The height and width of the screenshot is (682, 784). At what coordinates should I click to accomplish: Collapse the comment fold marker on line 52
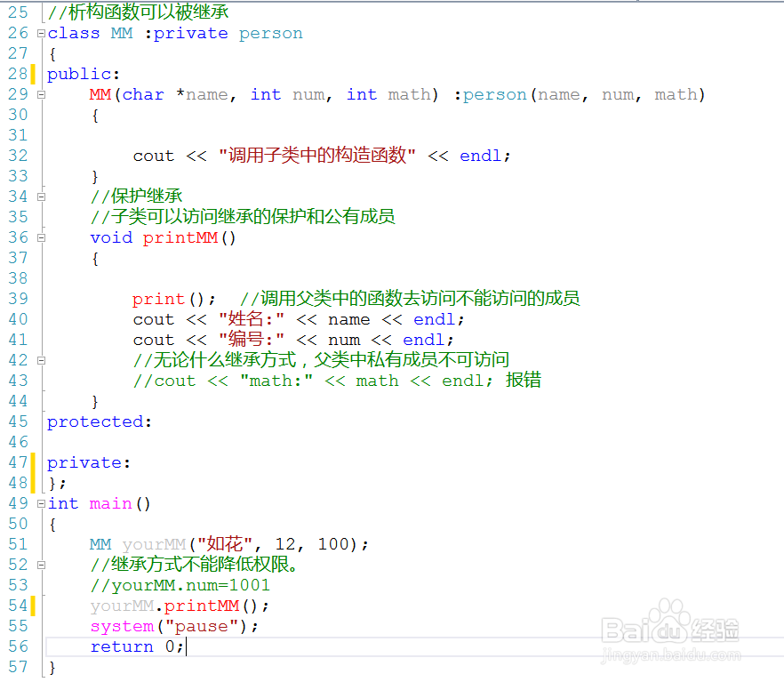click(41, 565)
